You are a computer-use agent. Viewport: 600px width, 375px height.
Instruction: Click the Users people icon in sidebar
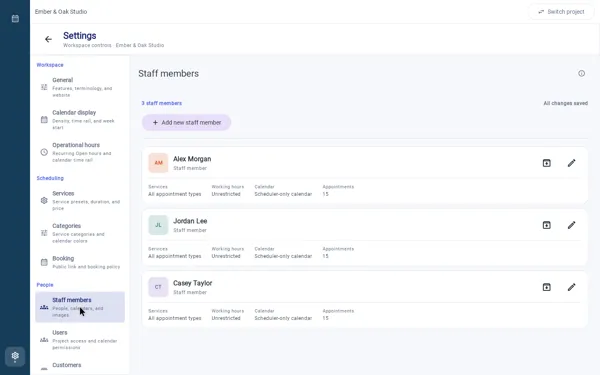point(44,340)
